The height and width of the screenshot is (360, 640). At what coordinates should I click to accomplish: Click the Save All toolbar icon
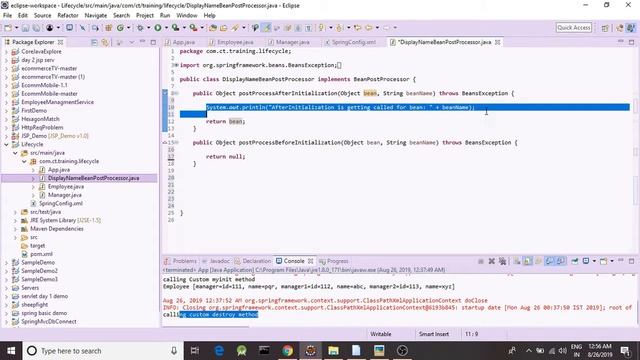coord(36,28)
